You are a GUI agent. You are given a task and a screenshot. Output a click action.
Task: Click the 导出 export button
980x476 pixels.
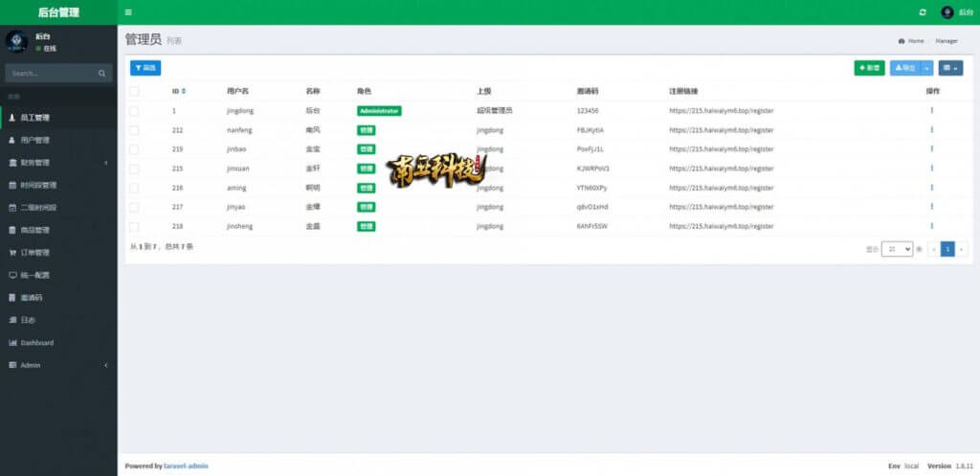click(905, 68)
